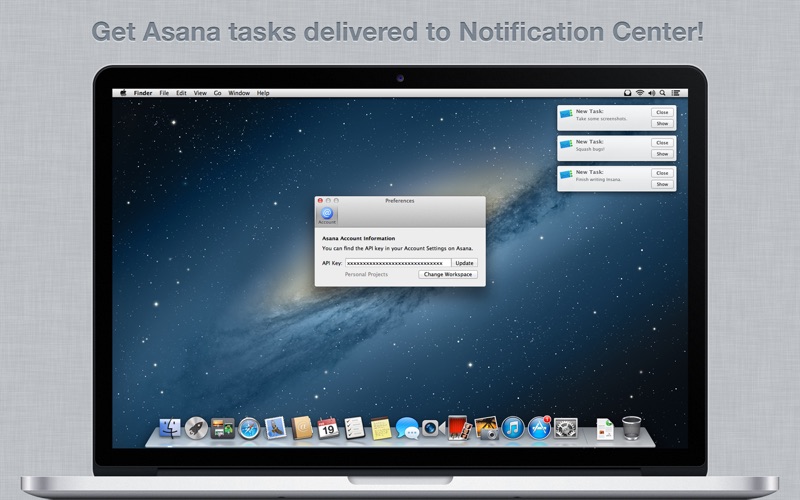Show the 'Take some screenshots' task

tap(662, 123)
